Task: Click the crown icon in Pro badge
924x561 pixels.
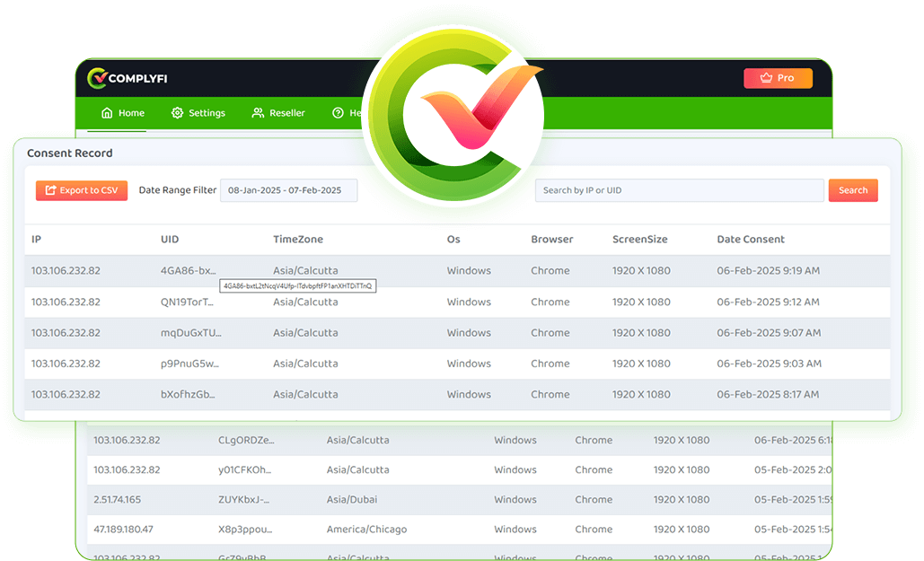Action: (766, 78)
